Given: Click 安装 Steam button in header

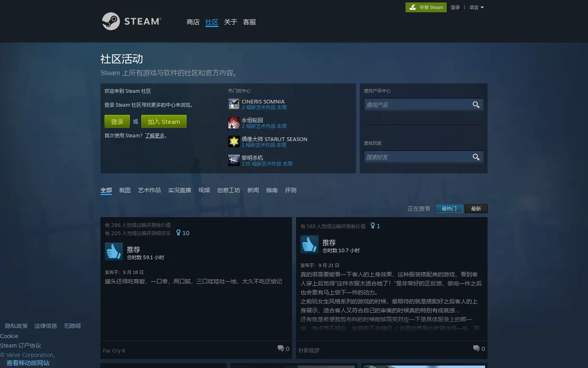Looking at the screenshot, I should tap(426, 7).
